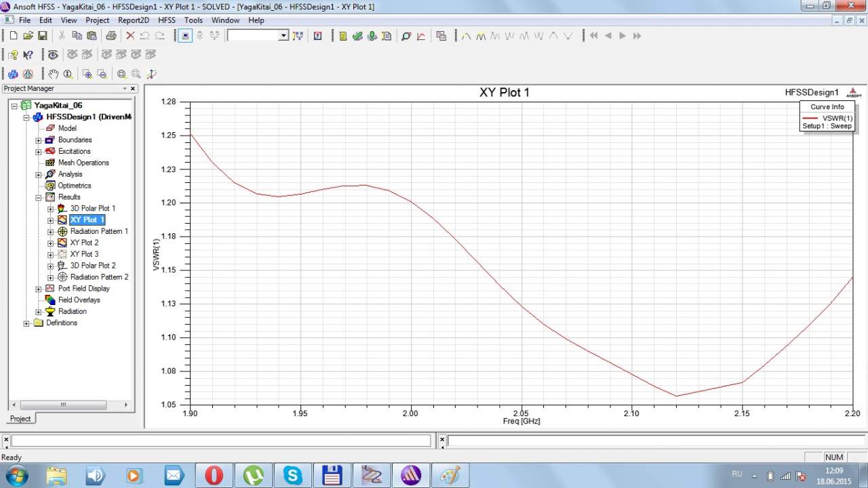The width and height of the screenshot is (868, 488).
Task: Open the empty toolbar combo box
Action: [x=258, y=36]
